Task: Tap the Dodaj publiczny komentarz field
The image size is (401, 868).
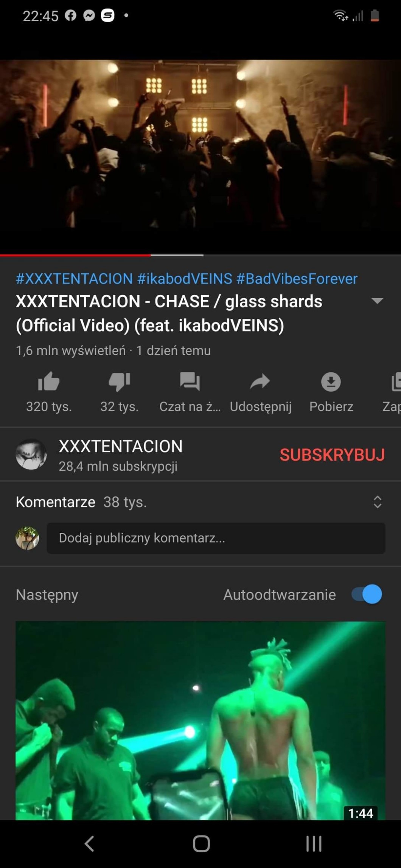Action: click(216, 538)
